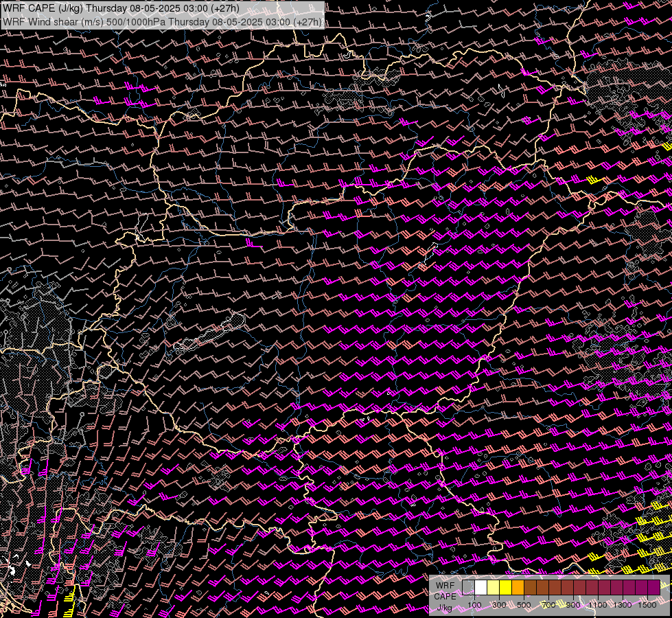Click the 100 label on the legend
Viewport: 672px width, 618px height.
pyautogui.click(x=474, y=605)
